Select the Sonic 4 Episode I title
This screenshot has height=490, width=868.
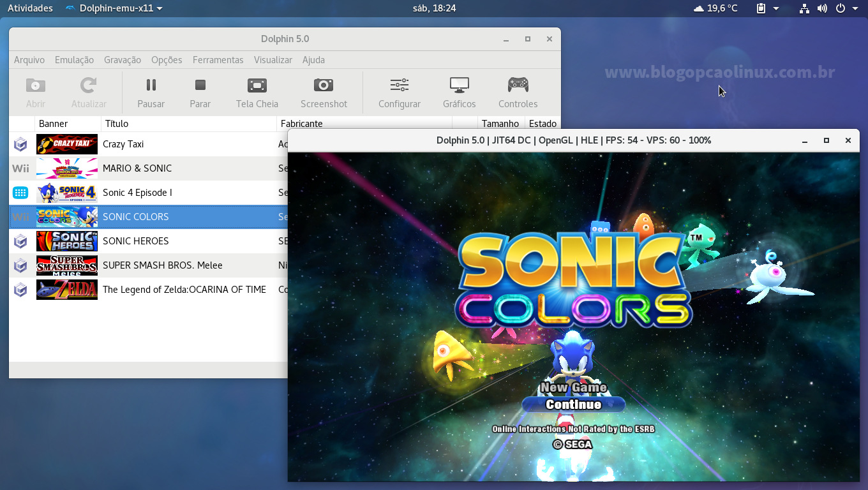click(x=137, y=193)
